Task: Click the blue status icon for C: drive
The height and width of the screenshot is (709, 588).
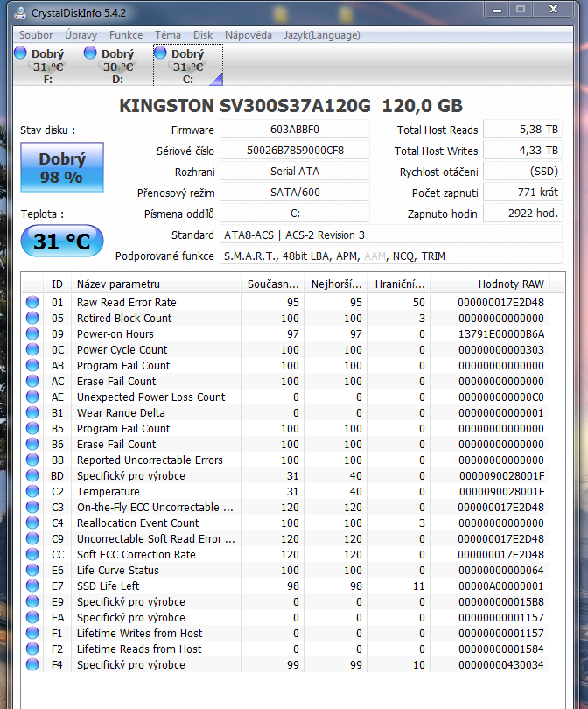Action: [x=160, y=53]
